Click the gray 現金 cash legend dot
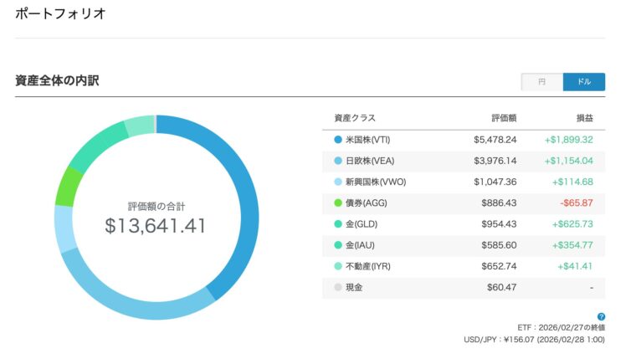This screenshot has height=364, width=636. pyautogui.click(x=337, y=288)
